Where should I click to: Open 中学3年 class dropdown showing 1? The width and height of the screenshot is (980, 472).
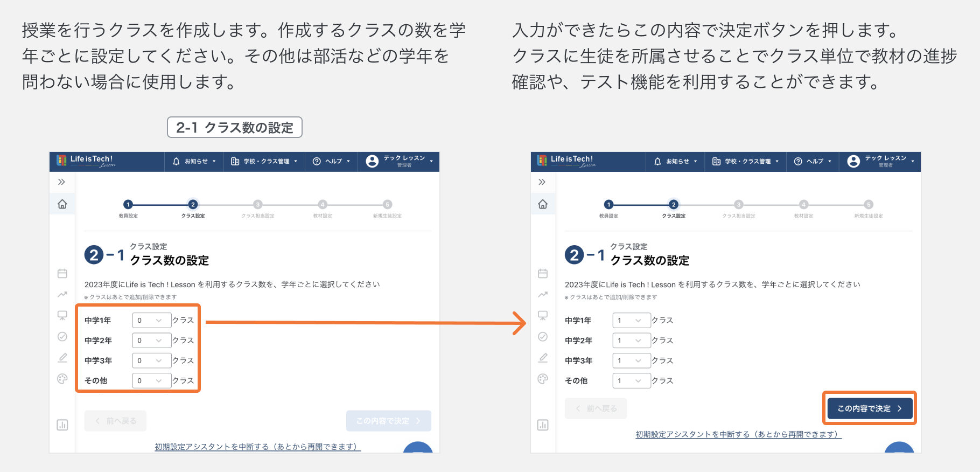pos(631,360)
